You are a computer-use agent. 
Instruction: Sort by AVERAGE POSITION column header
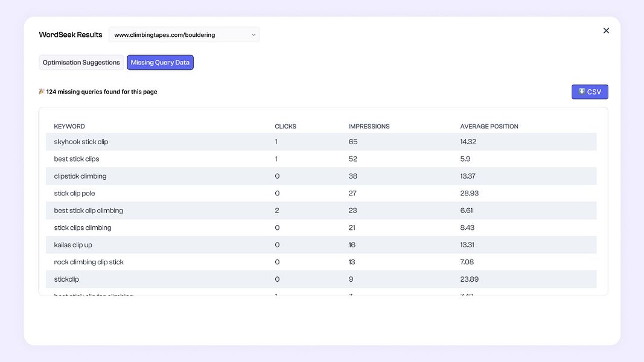coord(489,127)
